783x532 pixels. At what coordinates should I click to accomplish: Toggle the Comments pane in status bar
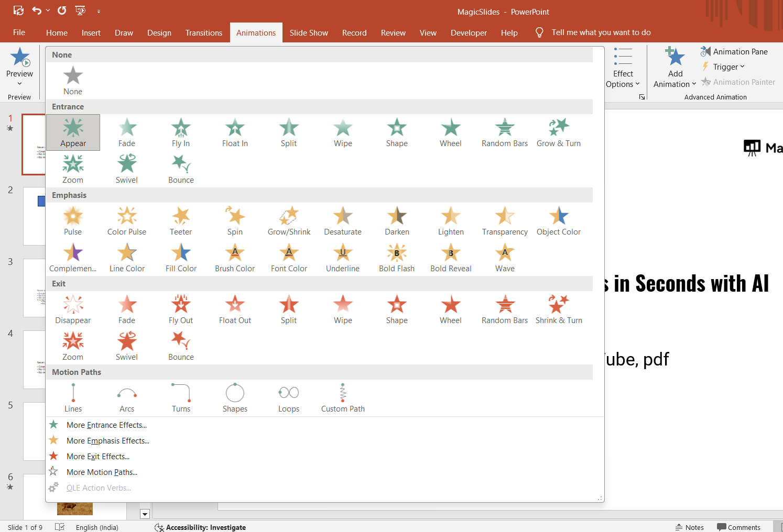(x=738, y=527)
